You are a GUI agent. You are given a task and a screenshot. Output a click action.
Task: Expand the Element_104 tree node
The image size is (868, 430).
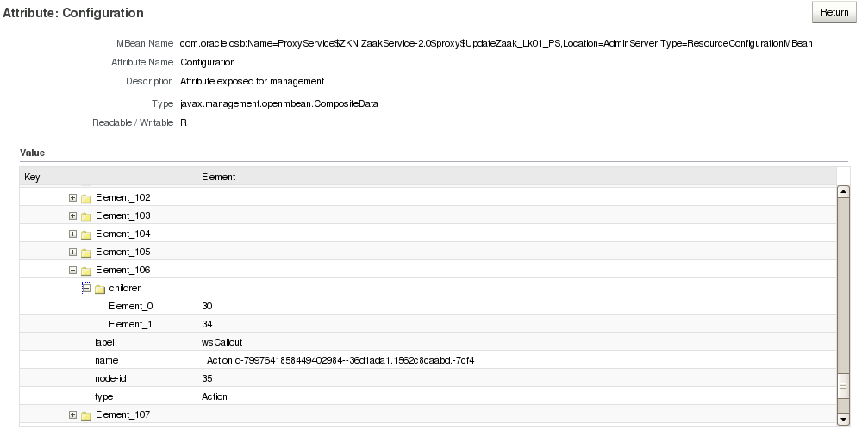[73, 234]
